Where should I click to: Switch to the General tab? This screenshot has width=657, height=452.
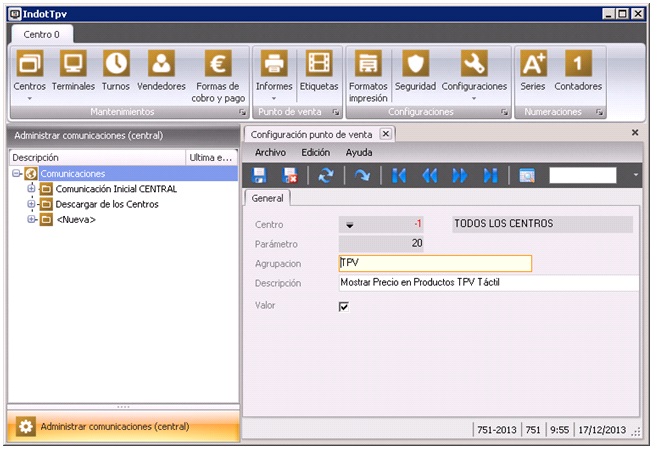click(269, 198)
